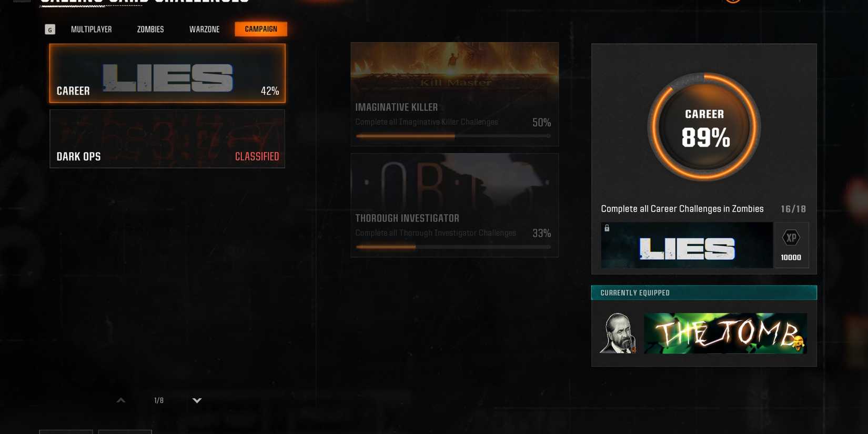Click the Thorough Investigator progress bar

453,247
